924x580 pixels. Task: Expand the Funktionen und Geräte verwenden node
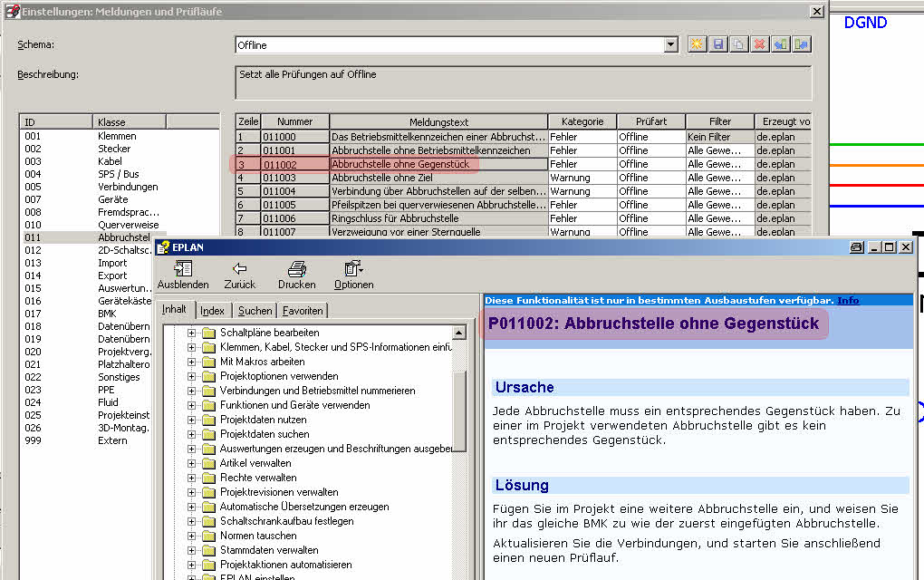pos(191,405)
